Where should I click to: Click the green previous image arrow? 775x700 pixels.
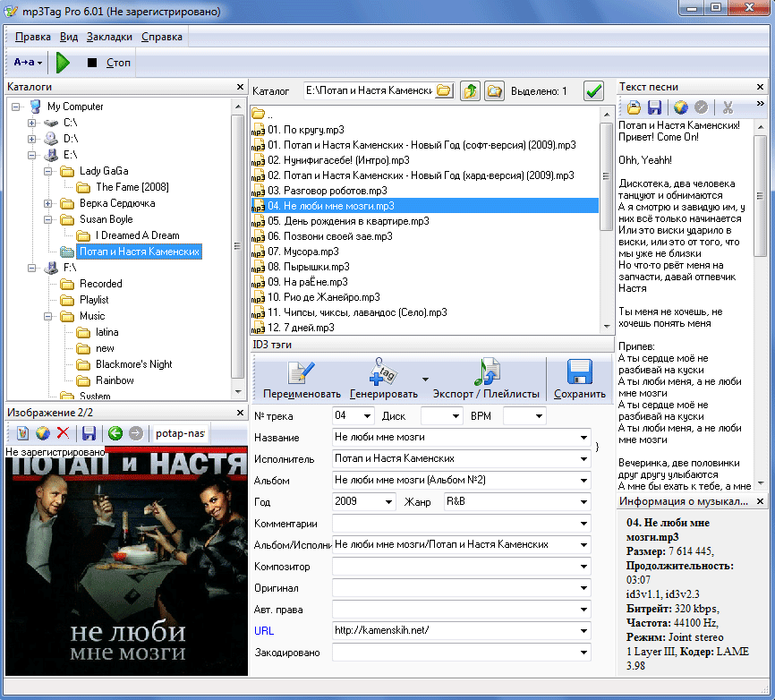[x=115, y=433]
